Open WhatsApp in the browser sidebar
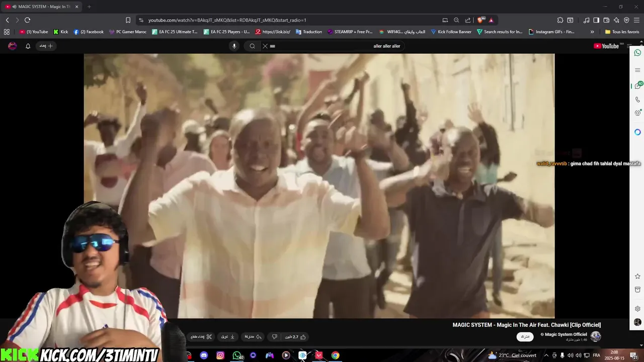This screenshot has height=362, width=644. coord(637,53)
